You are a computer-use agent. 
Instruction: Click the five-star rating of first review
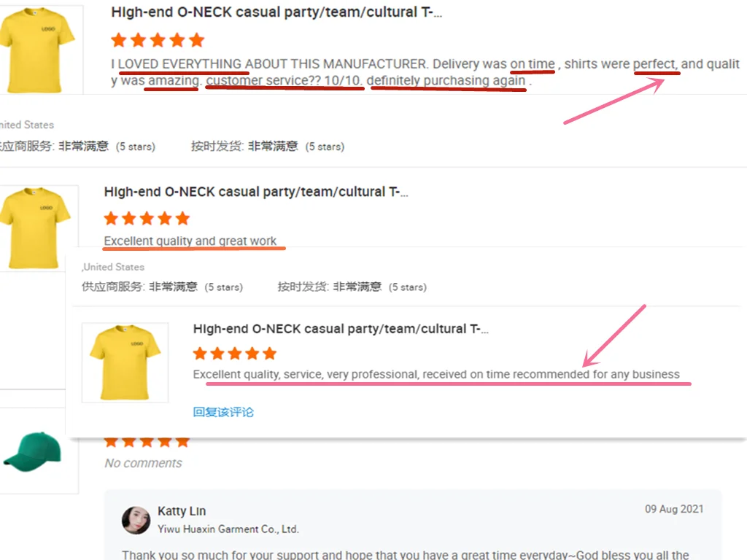pyautogui.click(x=158, y=40)
